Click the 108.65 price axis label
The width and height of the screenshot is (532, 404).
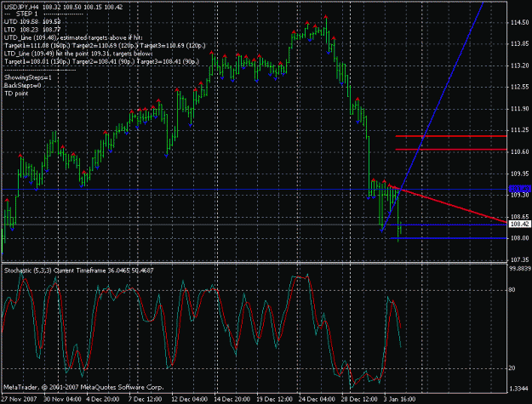coord(519,217)
